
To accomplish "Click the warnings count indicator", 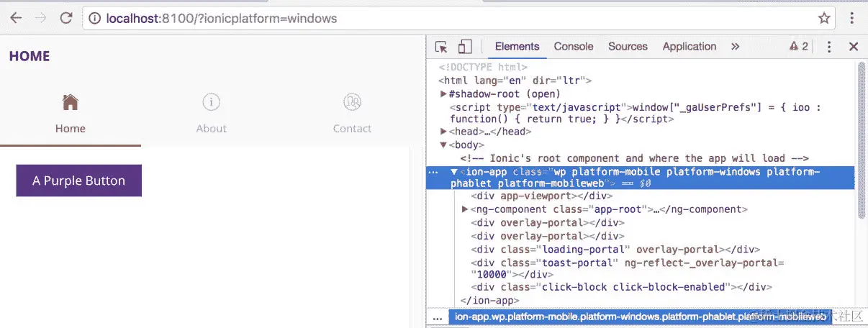I will (x=799, y=47).
